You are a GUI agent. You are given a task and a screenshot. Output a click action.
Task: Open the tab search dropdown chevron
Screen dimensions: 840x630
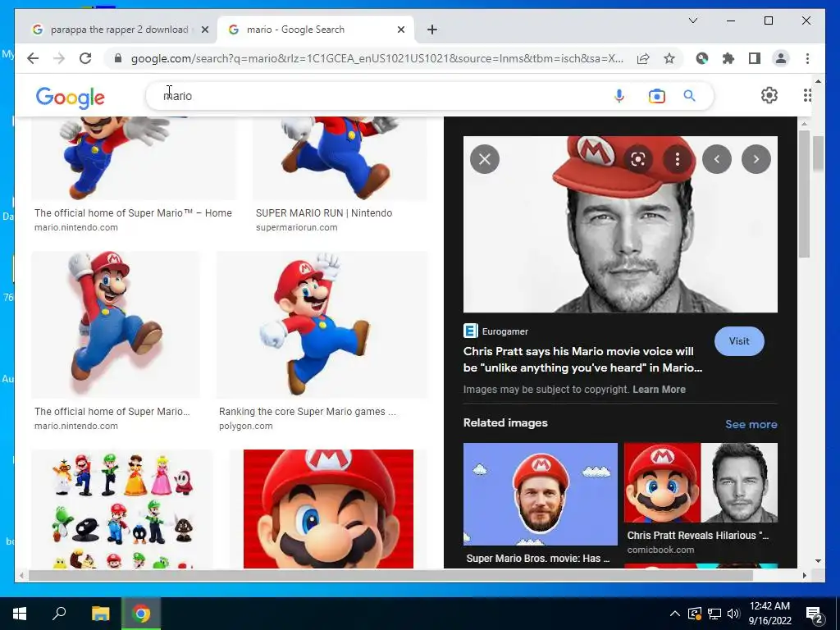click(x=692, y=21)
